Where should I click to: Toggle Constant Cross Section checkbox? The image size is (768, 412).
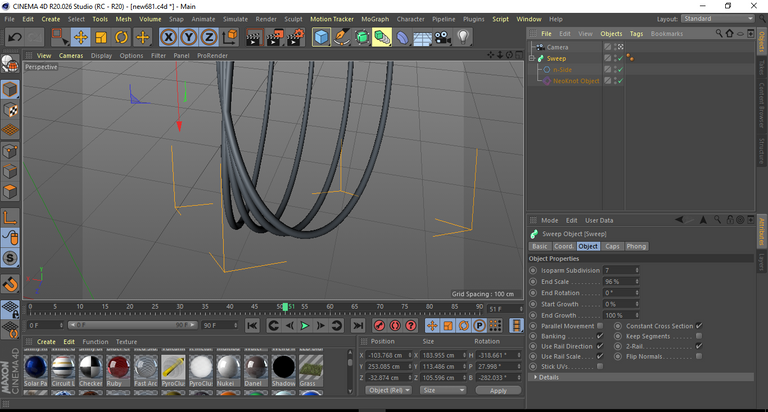click(699, 326)
